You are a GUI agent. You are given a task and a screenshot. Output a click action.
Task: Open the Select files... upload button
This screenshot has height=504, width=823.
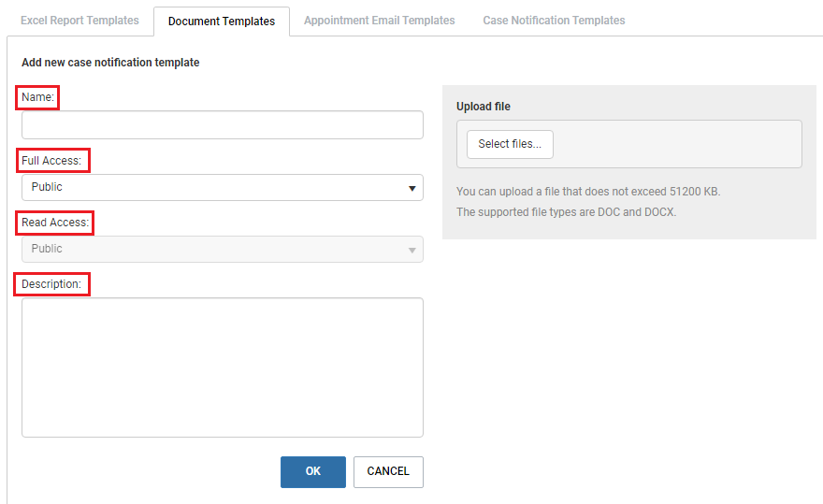point(510,144)
